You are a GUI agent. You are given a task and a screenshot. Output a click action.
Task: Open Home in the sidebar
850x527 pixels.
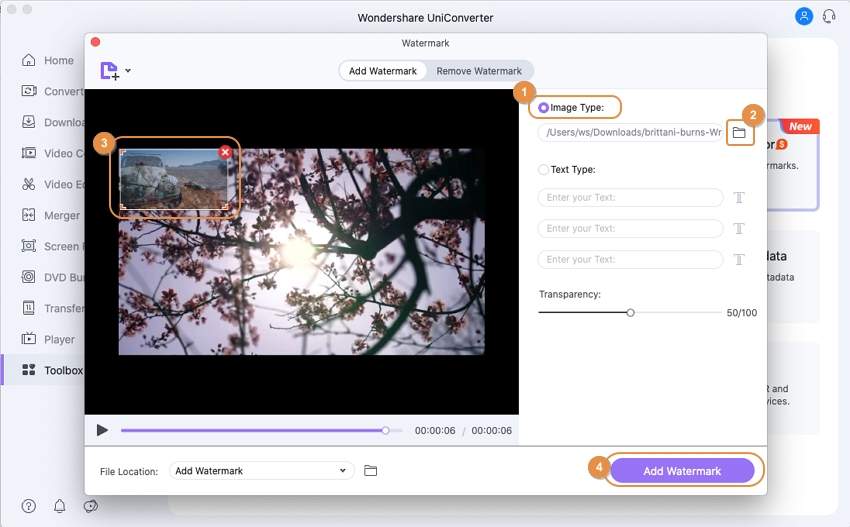click(58, 60)
